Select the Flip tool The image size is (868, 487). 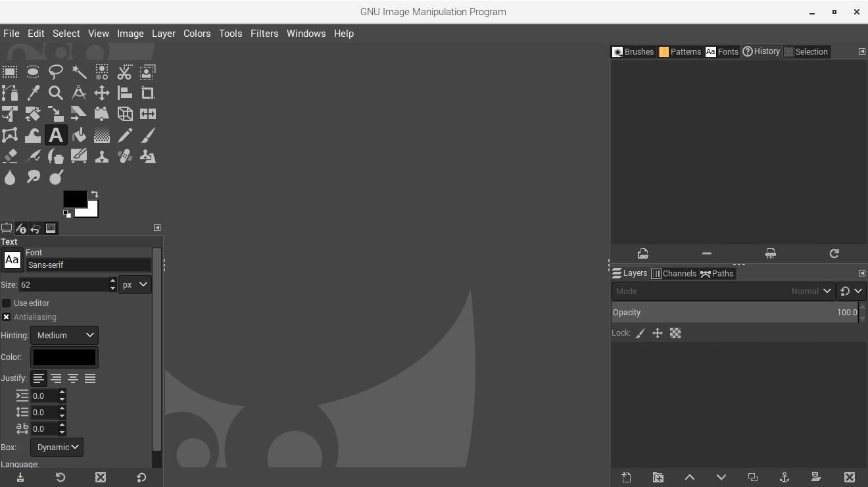click(x=148, y=114)
